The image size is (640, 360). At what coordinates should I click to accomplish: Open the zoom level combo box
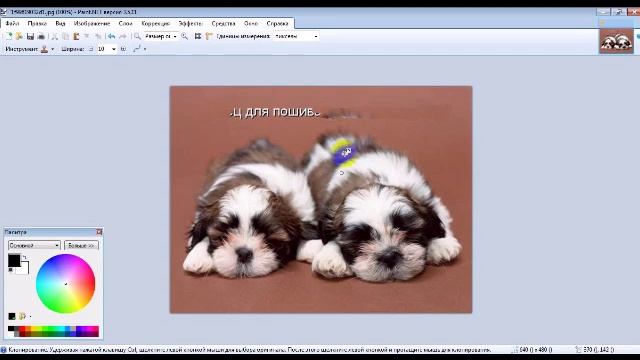[x=161, y=36]
